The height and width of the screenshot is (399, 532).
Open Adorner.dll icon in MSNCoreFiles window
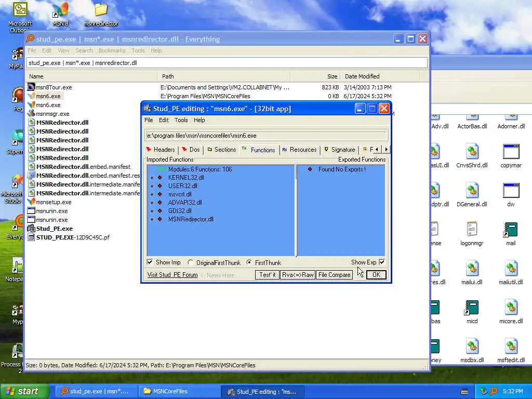(x=511, y=118)
